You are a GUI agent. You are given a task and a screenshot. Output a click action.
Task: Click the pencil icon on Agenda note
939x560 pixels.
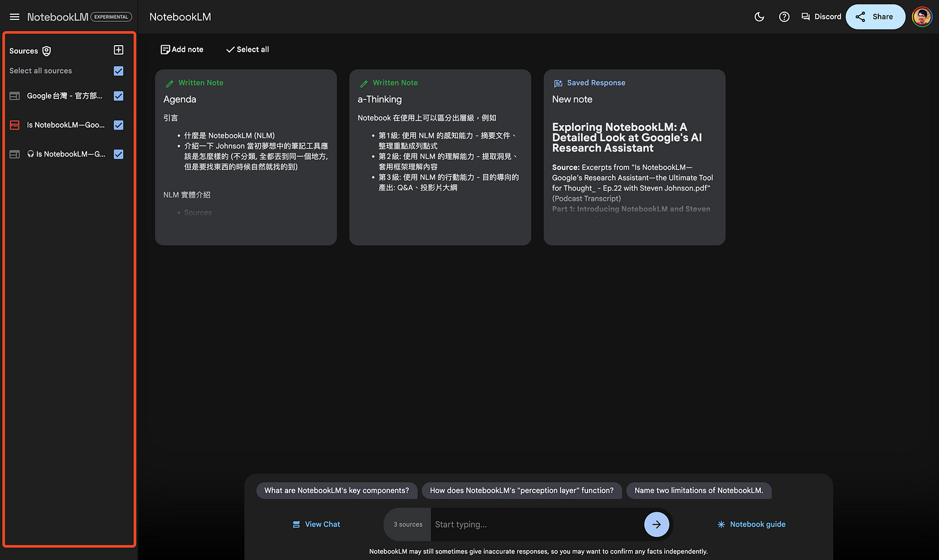click(170, 83)
